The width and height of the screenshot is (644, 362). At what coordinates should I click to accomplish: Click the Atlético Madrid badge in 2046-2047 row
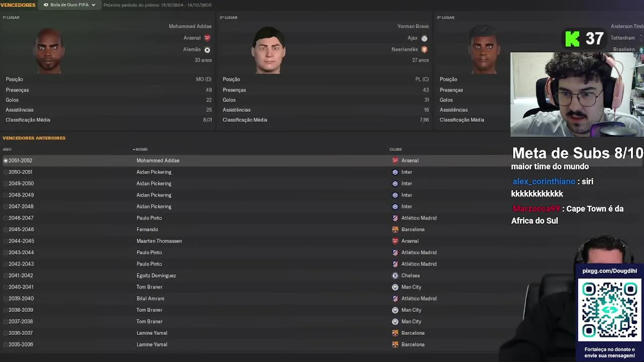395,218
